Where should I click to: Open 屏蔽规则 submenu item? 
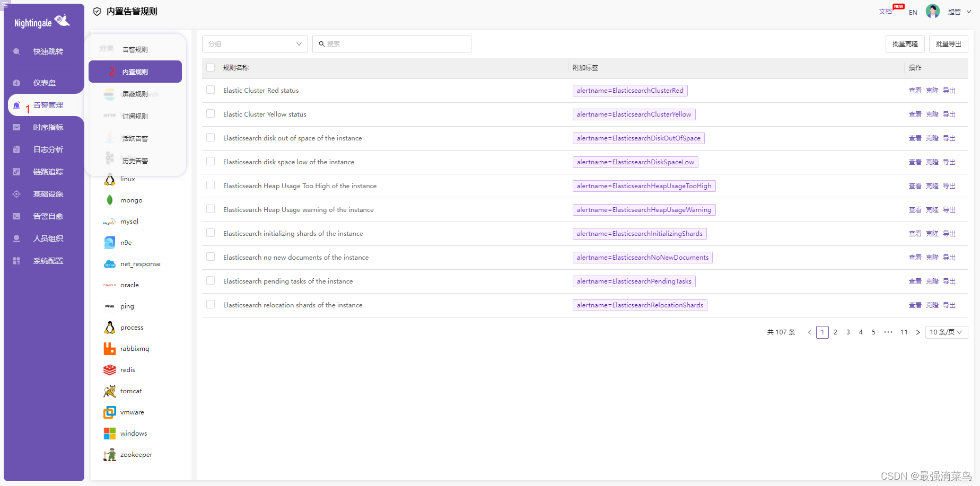[135, 94]
